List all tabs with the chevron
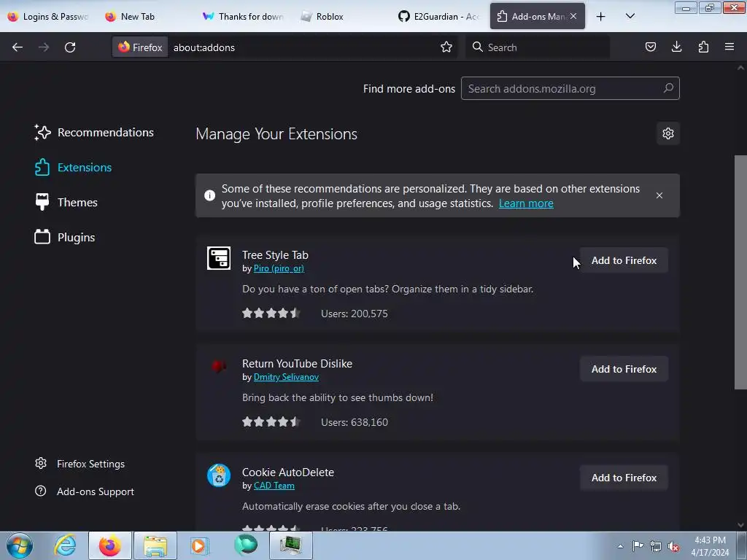 [630, 17]
